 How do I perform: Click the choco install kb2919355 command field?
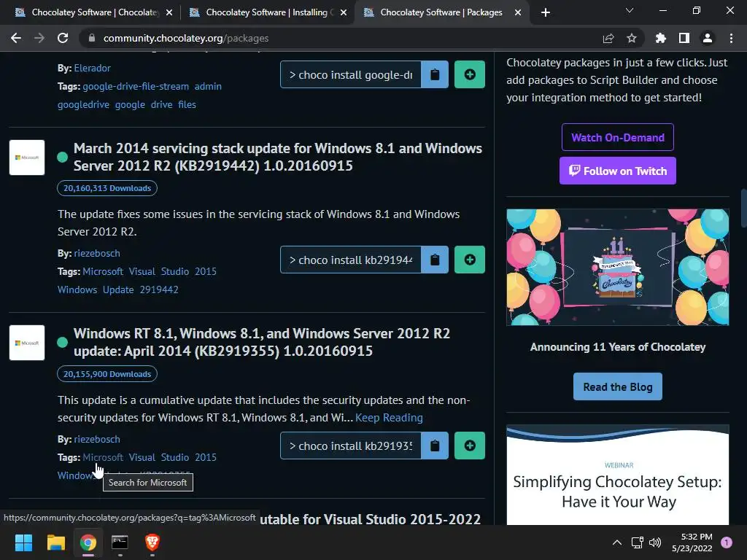point(351,446)
